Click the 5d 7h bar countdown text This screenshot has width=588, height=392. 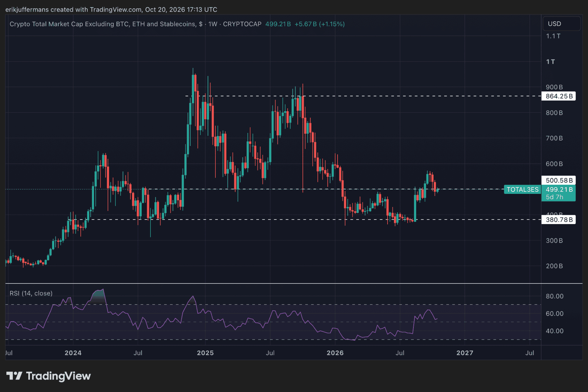point(554,197)
